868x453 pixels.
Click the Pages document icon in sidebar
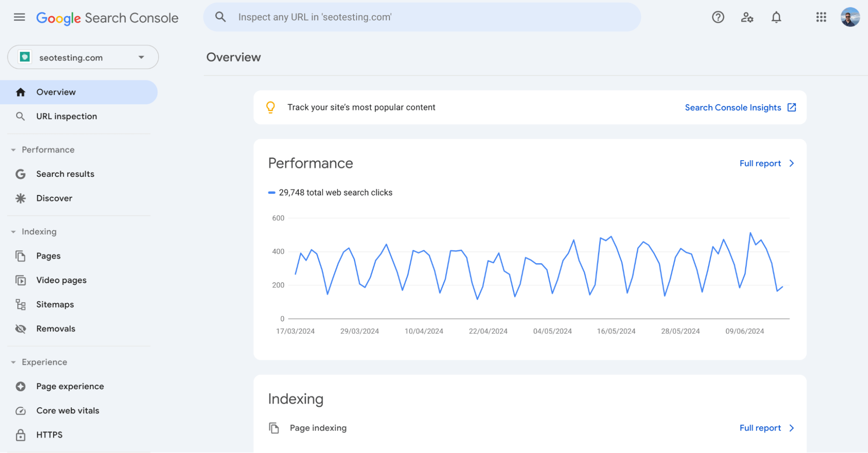tap(20, 256)
